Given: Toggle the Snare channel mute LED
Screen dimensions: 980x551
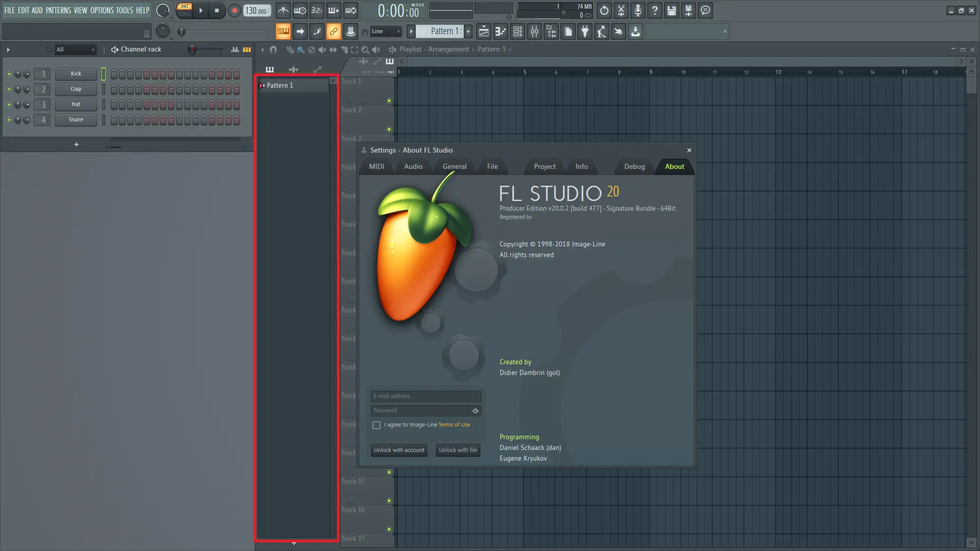Looking at the screenshot, I should pos(9,120).
